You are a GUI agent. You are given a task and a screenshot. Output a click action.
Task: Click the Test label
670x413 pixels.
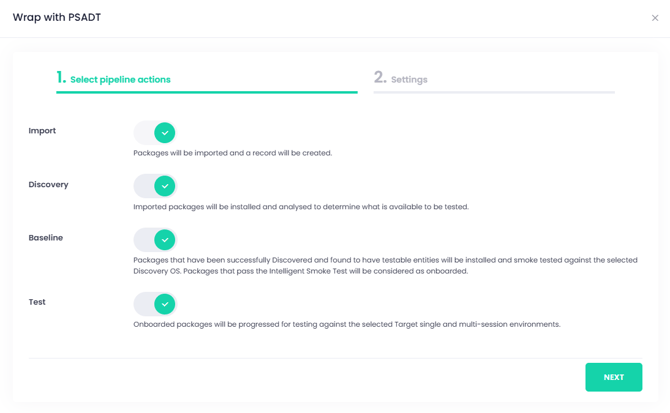click(x=37, y=302)
